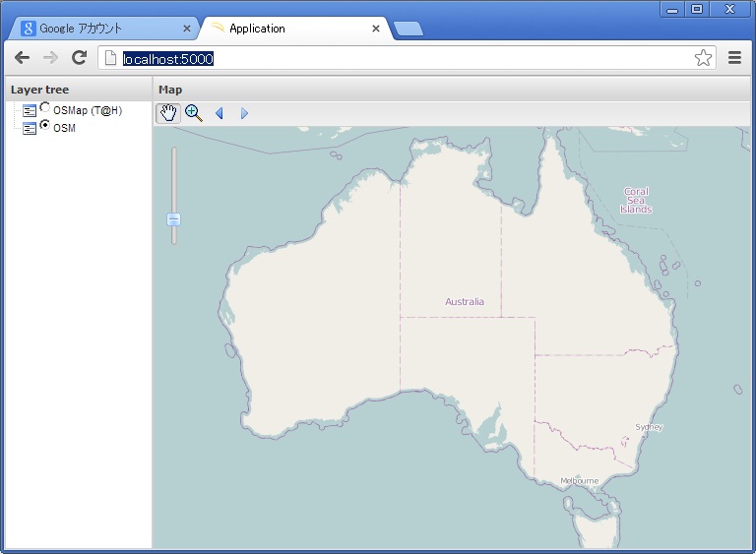Select the OSMap (T@H) radio button
The image size is (756, 554).
(x=45, y=108)
